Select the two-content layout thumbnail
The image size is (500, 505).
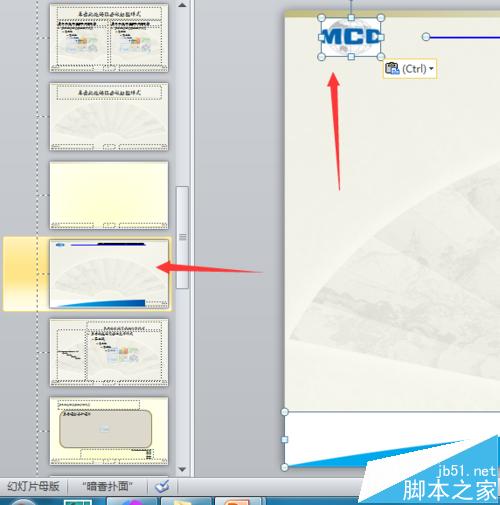(x=109, y=38)
